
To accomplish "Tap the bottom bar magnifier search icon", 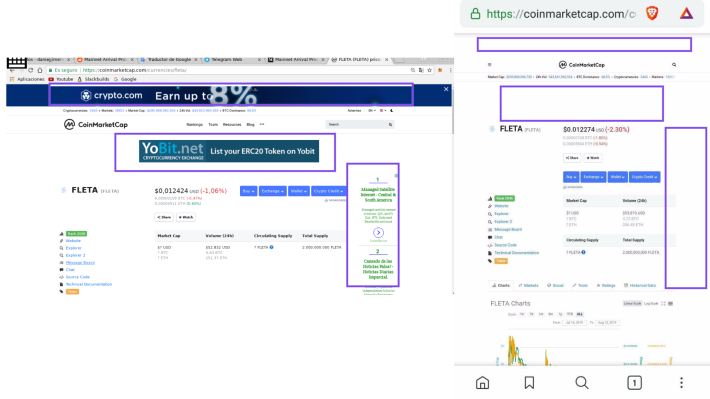I will click(x=581, y=383).
